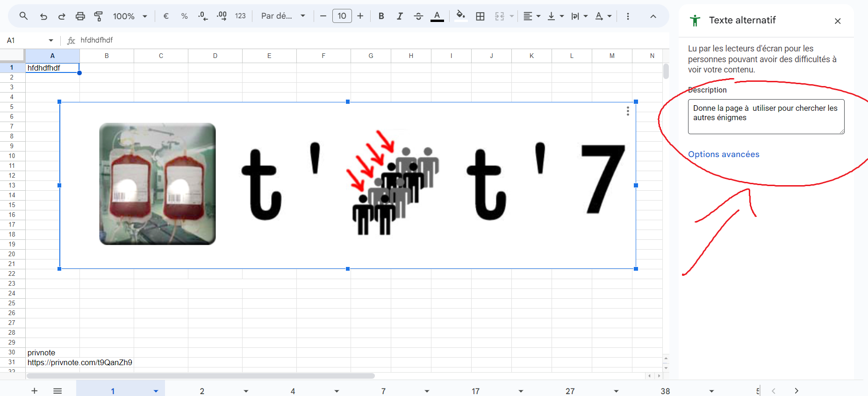Collapse the toolbar header with chevron
This screenshot has width=868, height=396.
(x=653, y=16)
